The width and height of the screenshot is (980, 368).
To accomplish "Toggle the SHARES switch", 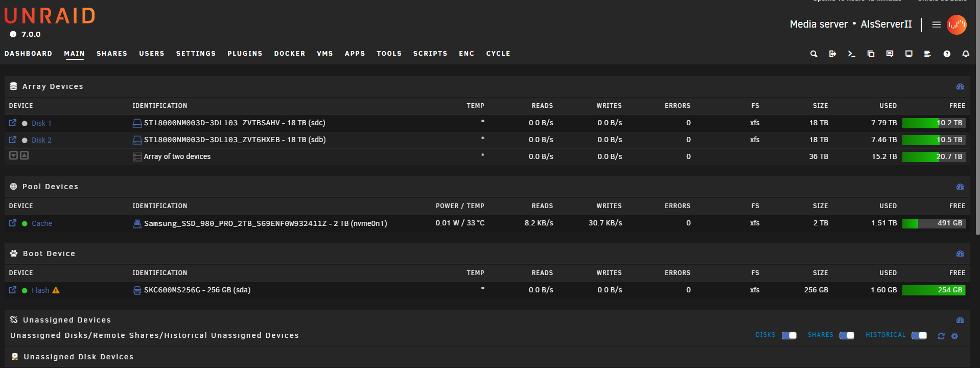I will pyautogui.click(x=847, y=335).
